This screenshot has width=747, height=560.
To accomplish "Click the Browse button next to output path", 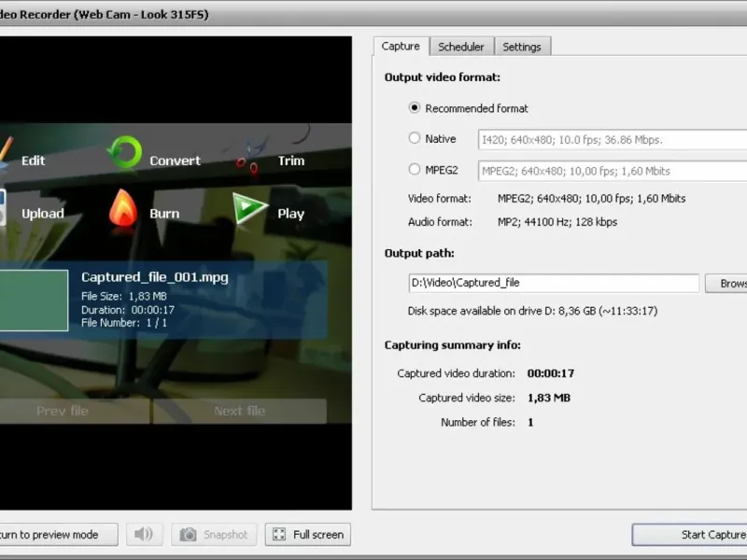I will point(726,284).
